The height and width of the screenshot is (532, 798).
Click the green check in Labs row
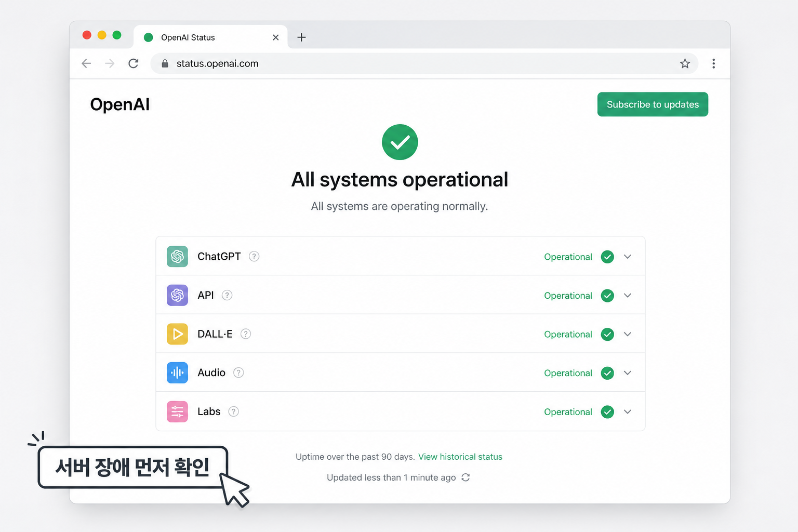tap(607, 412)
